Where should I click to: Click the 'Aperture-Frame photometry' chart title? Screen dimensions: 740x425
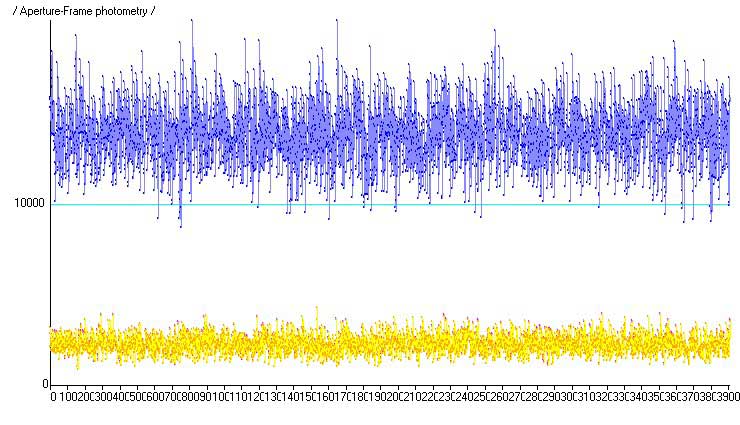point(84,11)
